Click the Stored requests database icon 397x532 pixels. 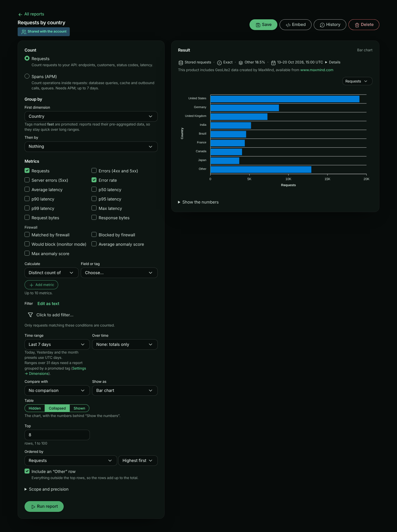click(181, 63)
